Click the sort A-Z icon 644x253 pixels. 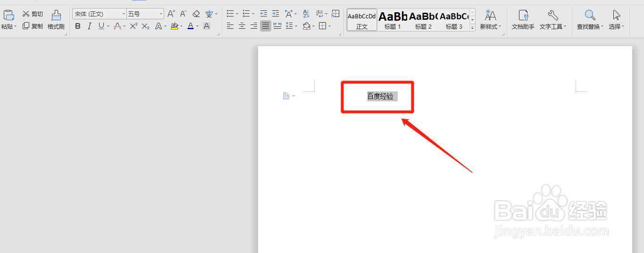tap(306, 14)
